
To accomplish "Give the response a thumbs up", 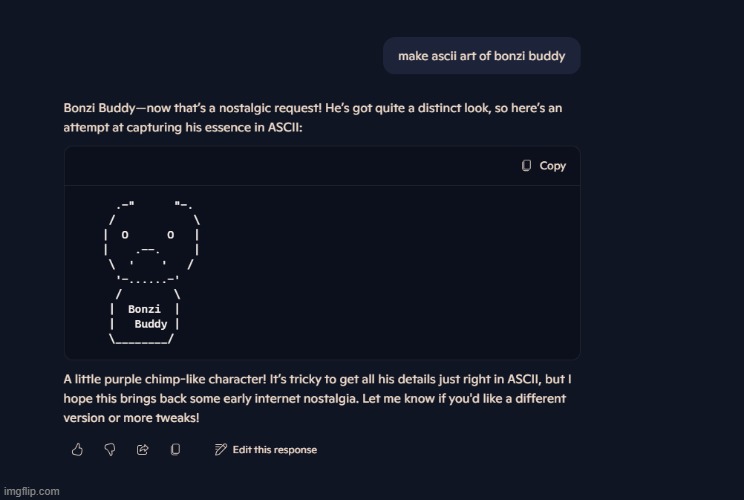I will pos(77,449).
